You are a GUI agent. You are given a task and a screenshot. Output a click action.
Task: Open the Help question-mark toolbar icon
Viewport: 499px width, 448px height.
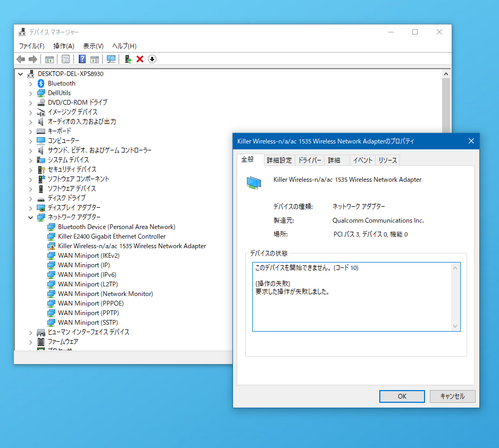point(82,59)
